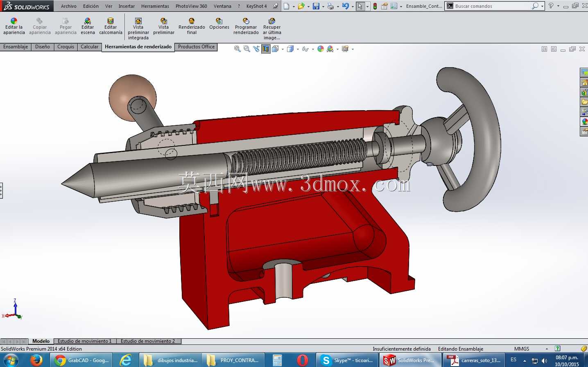Click the MMGS unit system status
The width and height of the screenshot is (588, 367).
pos(522,349)
